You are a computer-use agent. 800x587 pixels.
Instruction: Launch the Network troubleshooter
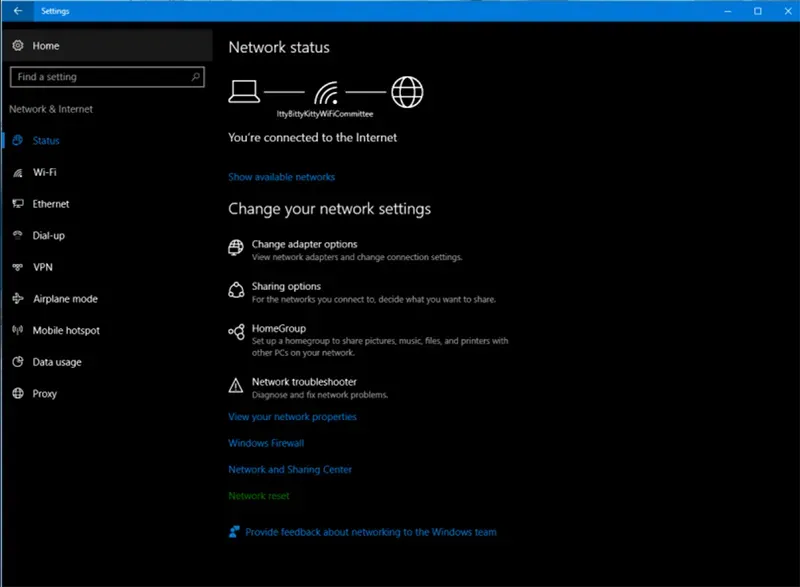tap(305, 380)
